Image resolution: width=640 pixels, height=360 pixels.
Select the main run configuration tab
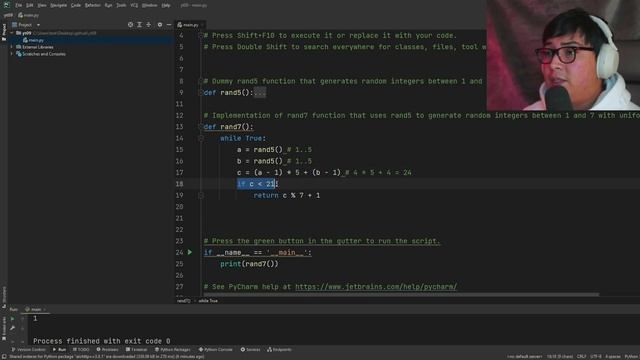(x=35, y=309)
